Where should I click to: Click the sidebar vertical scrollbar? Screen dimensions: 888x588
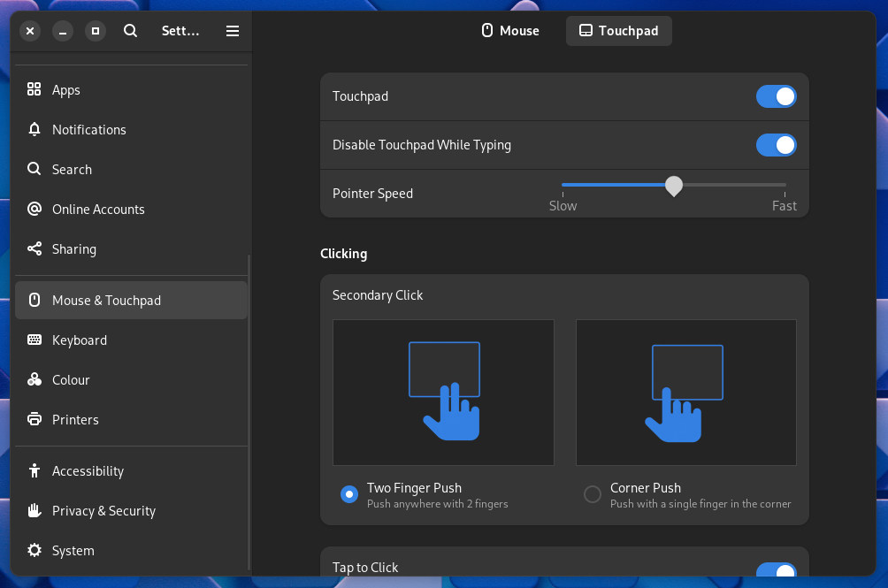(x=249, y=412)
